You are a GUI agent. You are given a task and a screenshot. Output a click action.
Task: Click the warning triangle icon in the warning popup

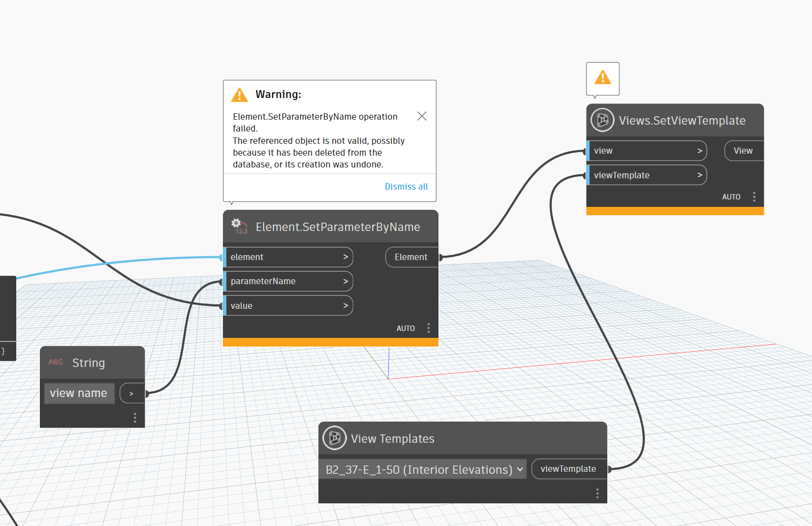240,95
